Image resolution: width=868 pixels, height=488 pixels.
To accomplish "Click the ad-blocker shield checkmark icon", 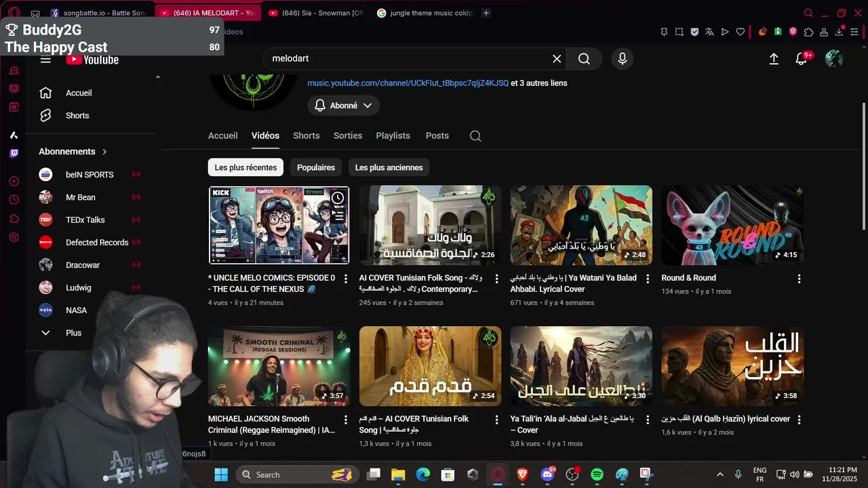I will [x=694, y=32].
